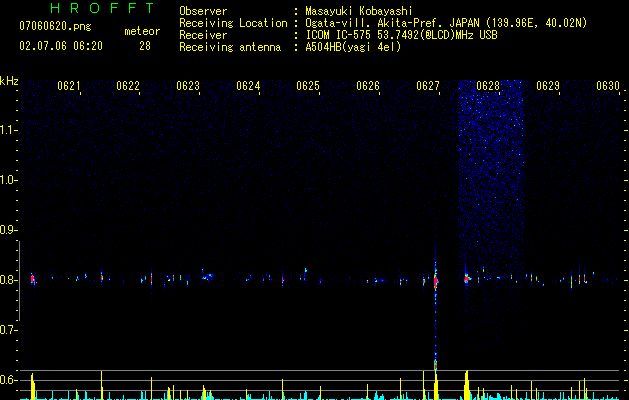Click the 0623 time marker
This screenshot has height=400, width=629.
[x=188, y=86]
